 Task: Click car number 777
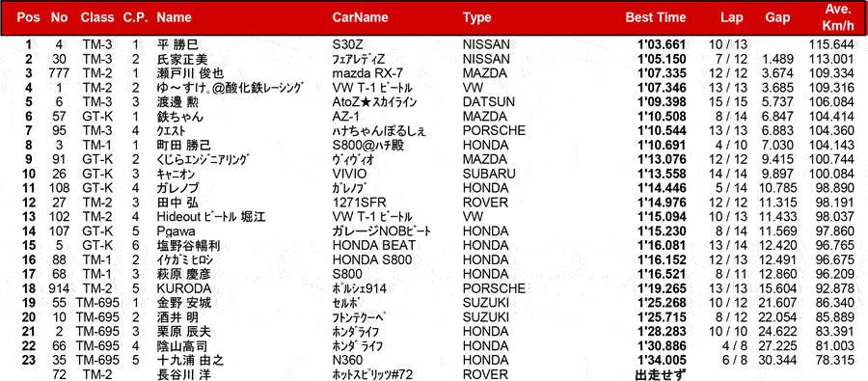[x=59, y=73]
